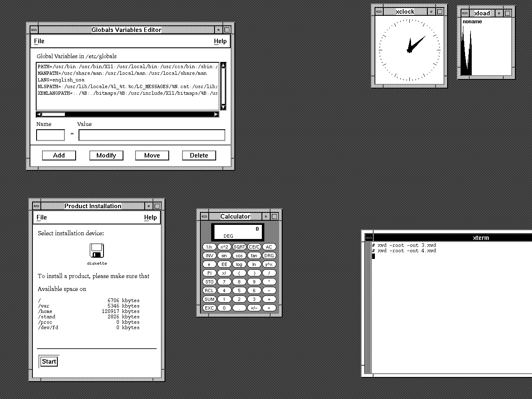Screen dimensions: 532x399
Task: Click into the Value input field
Action: (152, 135)
